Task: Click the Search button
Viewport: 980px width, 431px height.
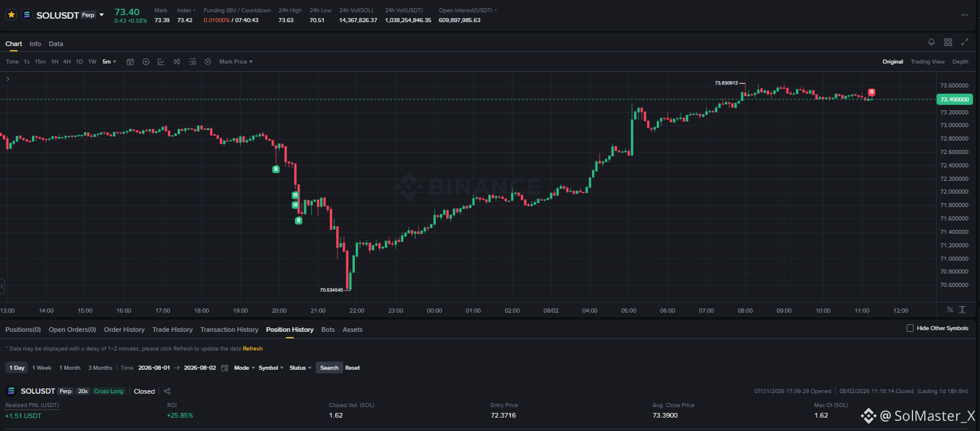Action: tap(329, 368)
